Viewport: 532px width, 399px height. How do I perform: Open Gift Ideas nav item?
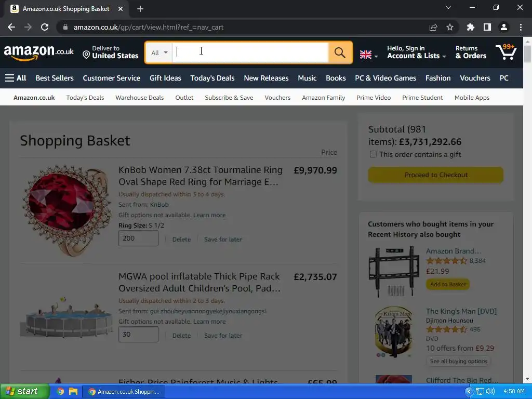pyautogui.click(x=165, y=78)
